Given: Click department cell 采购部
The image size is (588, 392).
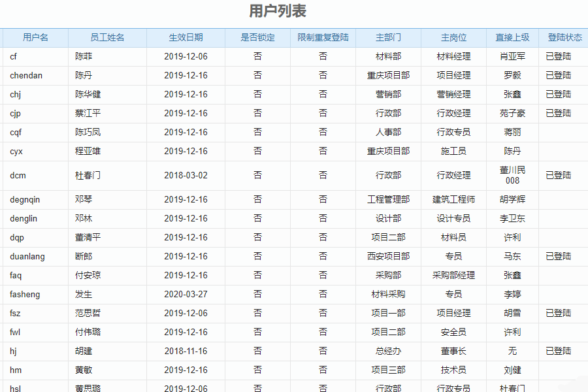Looking at the screenshot, I should [x=389, y=275].
